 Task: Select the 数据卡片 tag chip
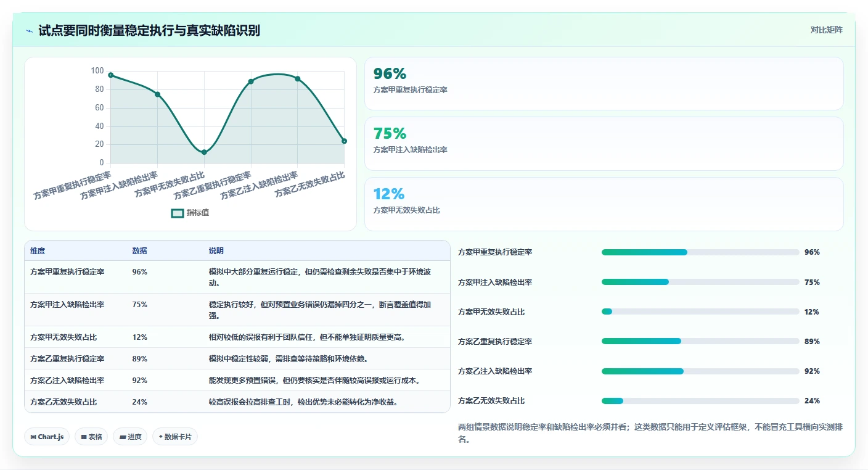175,437
